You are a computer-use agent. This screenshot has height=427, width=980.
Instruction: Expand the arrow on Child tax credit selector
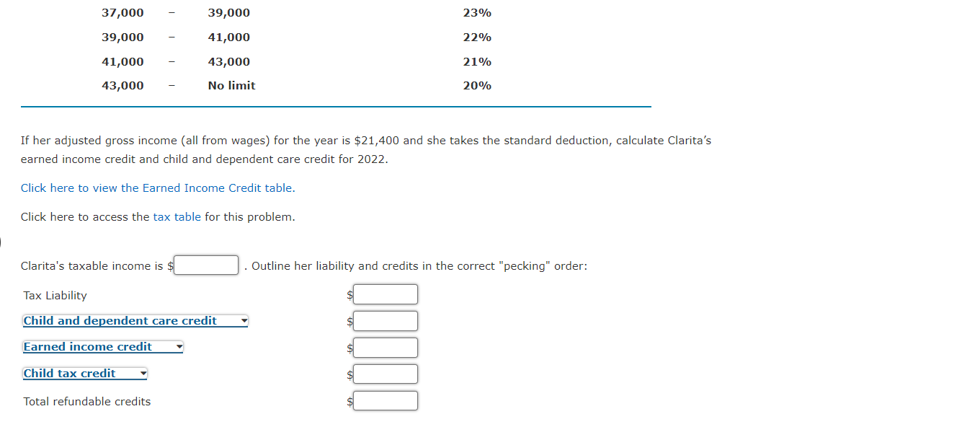coord(142,373)
